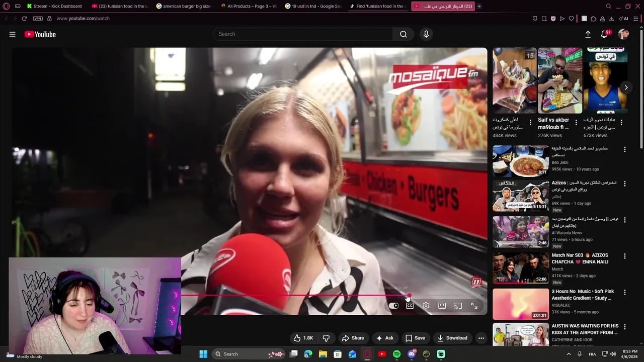Open the YouTube notifications bell
The image size is (644, 362).
(x=605, y=34)
